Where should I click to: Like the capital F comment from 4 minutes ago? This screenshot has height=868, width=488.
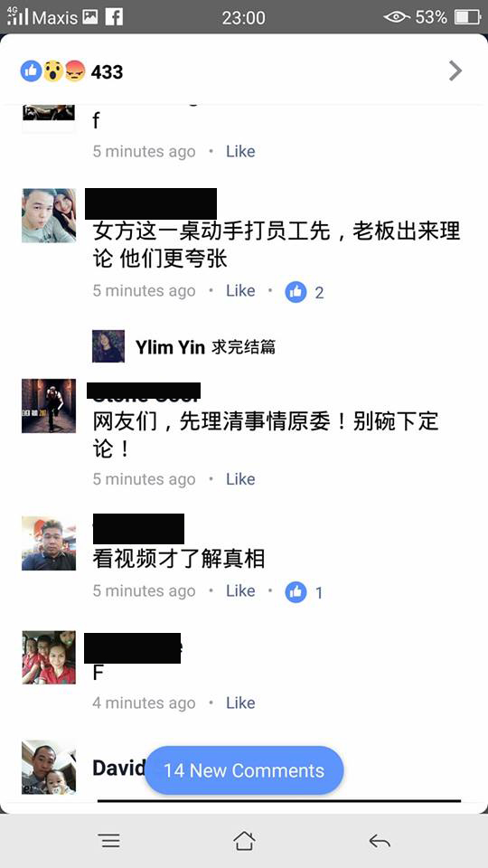pyautogui.click(x=240, y=703)
